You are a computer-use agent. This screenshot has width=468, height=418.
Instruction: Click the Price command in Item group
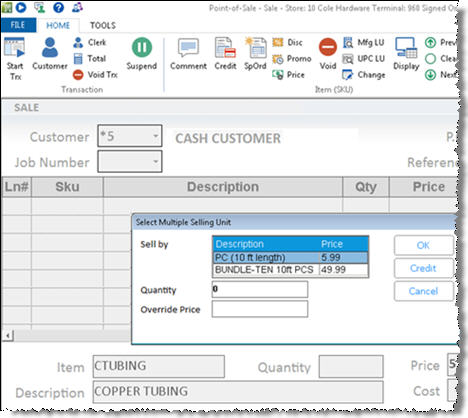coord(288,75)
